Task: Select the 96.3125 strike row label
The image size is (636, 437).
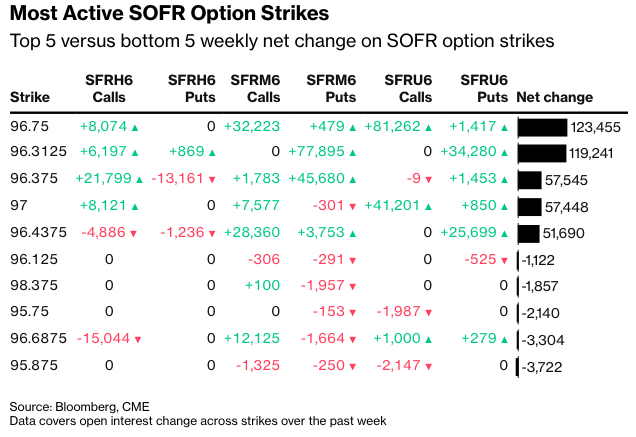Action: (38, 153)
